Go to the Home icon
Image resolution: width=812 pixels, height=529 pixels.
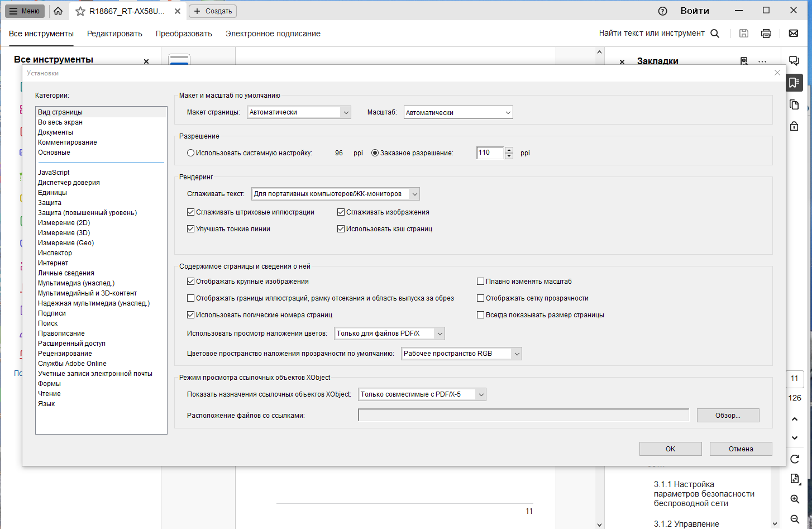[x=58, y=11]
